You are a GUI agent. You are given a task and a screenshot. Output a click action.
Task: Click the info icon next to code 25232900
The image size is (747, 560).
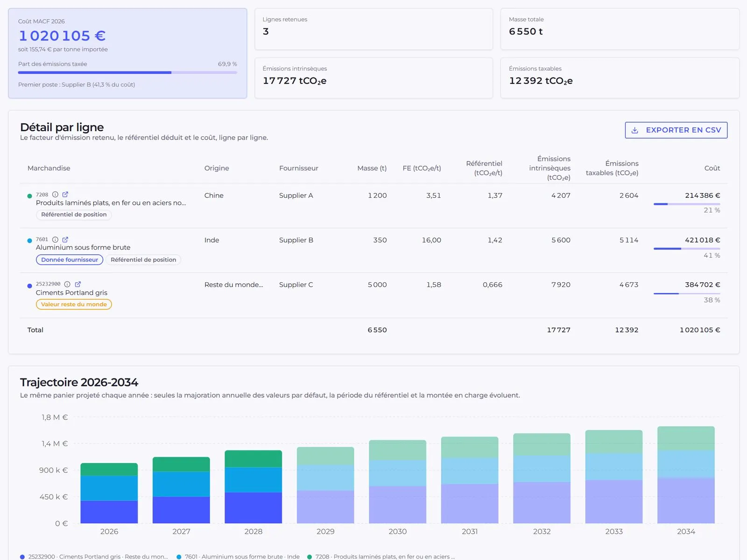pos(67,284)
